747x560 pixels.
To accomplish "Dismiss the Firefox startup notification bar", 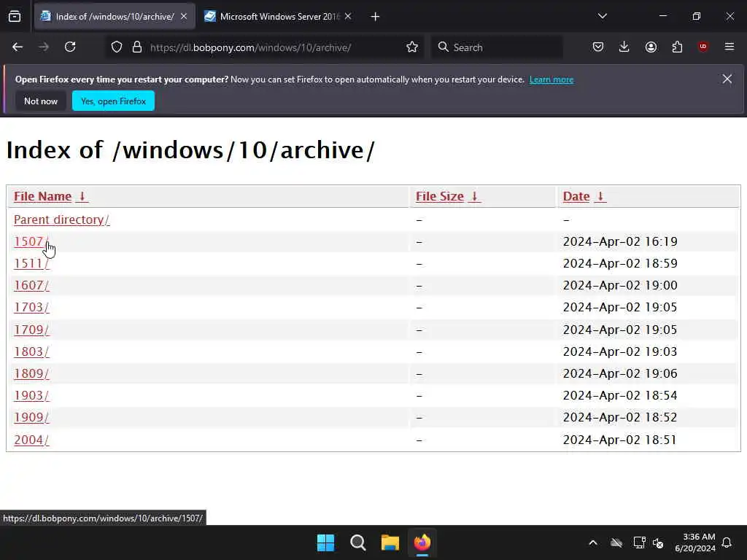I will coord(727,79).
